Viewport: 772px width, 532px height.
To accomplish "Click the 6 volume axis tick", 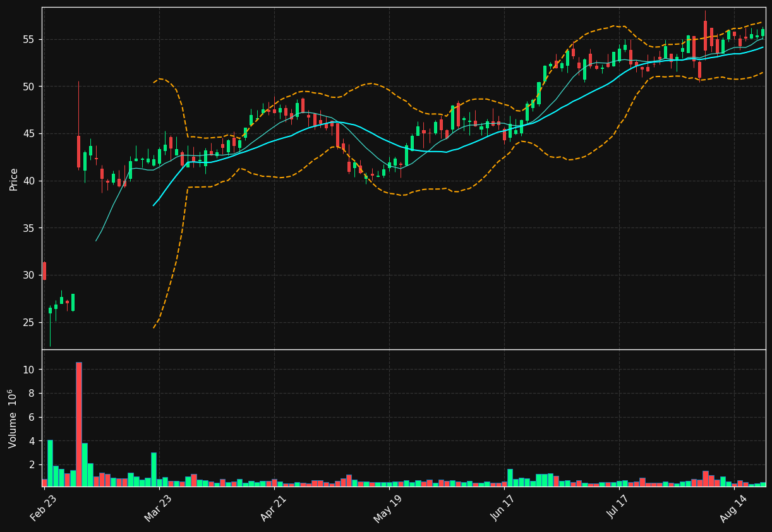I will tap(32, 417).
